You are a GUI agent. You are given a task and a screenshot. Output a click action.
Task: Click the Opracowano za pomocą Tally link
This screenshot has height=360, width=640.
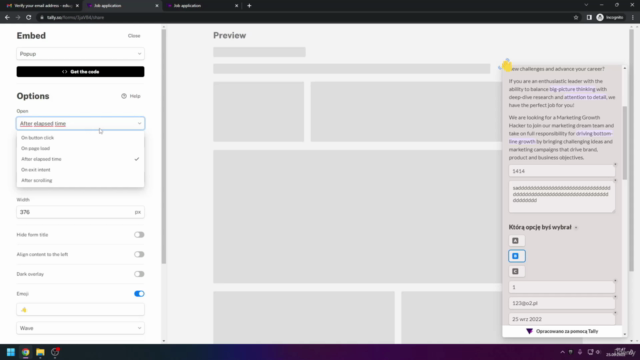click(562, 331)
